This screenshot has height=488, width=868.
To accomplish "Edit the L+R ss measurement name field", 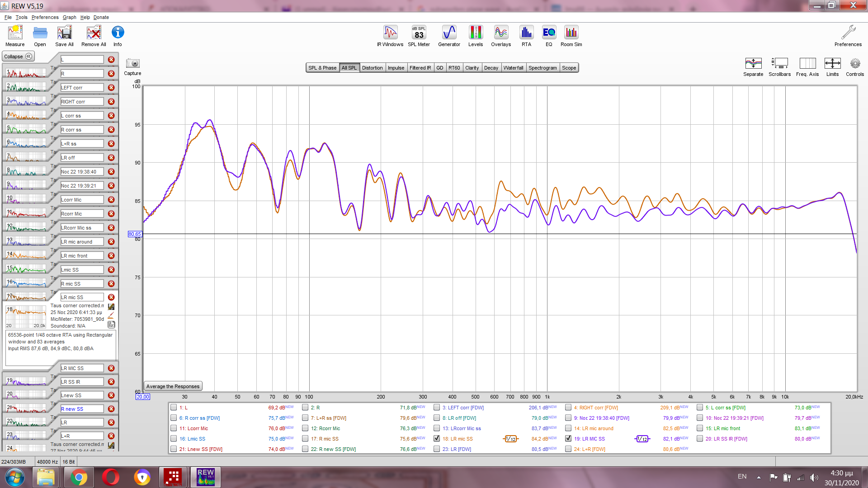I will tap(82, 144).
